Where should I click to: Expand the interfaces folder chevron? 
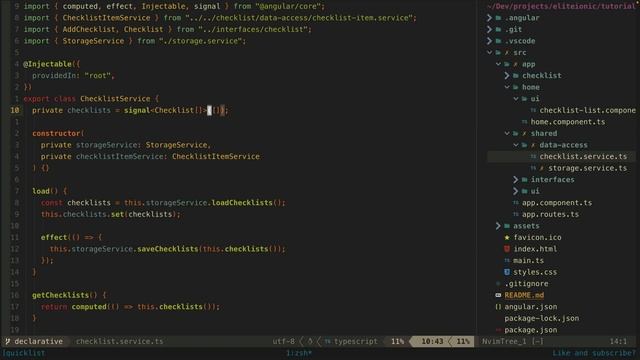point(516,180)
